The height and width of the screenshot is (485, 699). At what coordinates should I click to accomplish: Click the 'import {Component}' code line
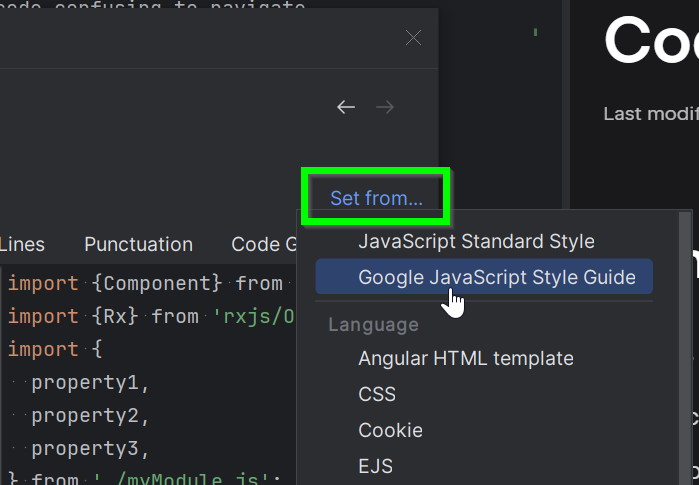coord(145,283)
